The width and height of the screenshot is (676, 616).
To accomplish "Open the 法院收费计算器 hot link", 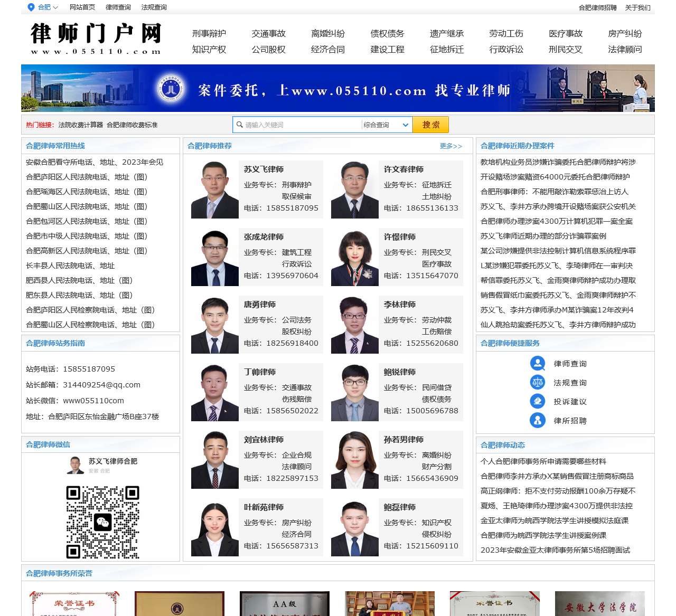I will tap(81, 125).
